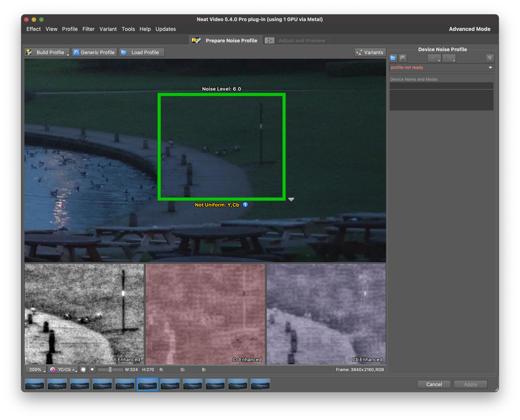Open device noise profile folder icon
The image size is (520, 420).
pos(393,58)
